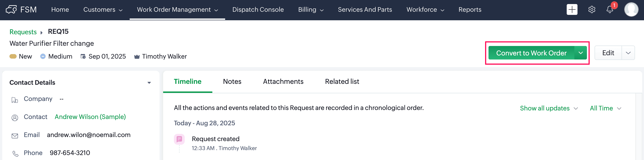Viewport: 644px width, 160px height.
Task: Click the FSM truck logo icon
Action: pyautogui.click(x=11, y=9)
